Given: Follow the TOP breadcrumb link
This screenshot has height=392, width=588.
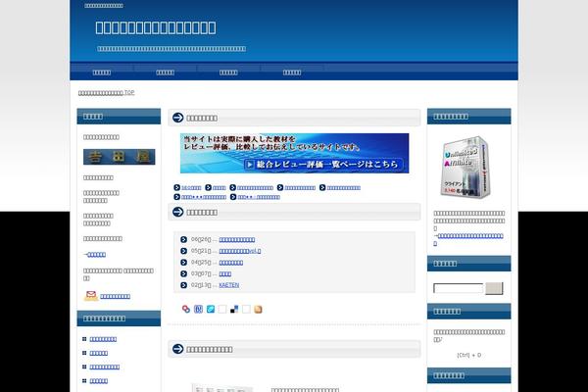Looking at the screenshot, I should [x=106, y=92].
